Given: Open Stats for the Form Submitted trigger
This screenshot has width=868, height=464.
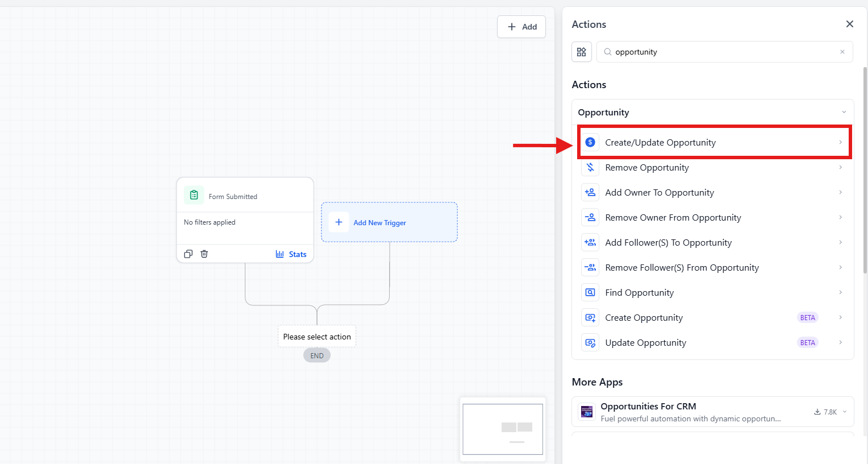Looking at the screenshot, I should (x=291, y=254).
